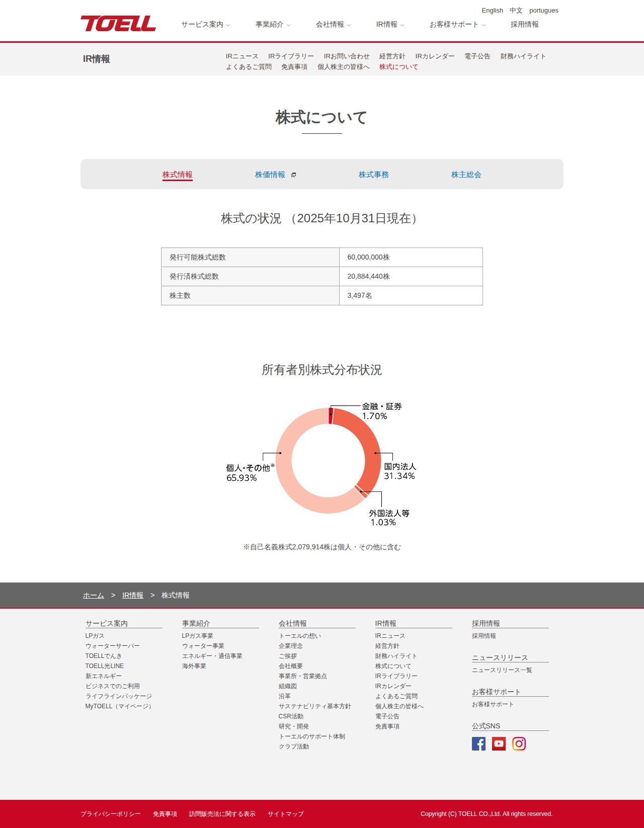644x828 pixels.
Task: Select the 株価情報 tab
Action: pos(270,175)
